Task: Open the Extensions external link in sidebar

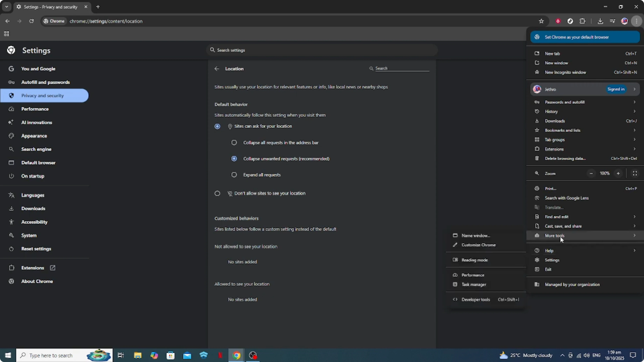Action: pyautogui.click(x=52, y=268)
